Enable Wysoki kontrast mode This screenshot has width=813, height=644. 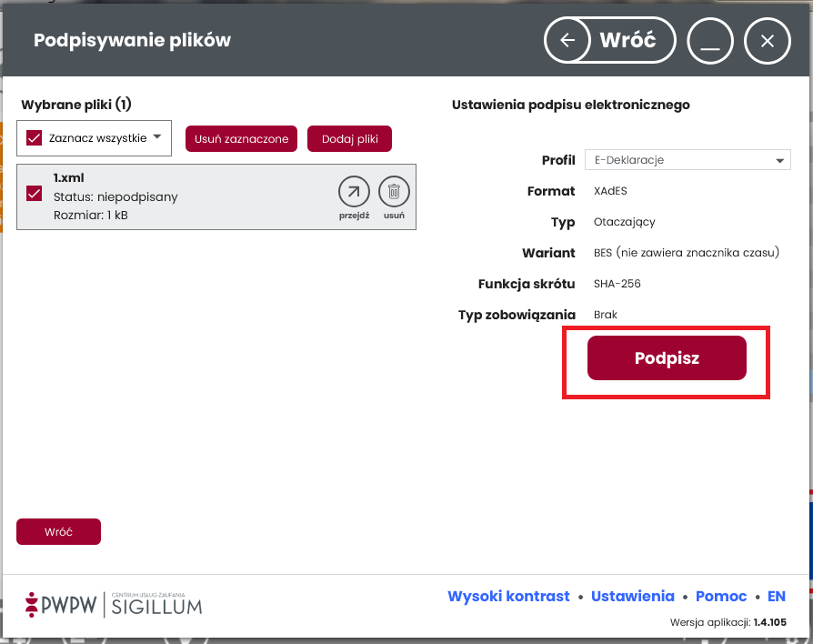tap(508, 597)
